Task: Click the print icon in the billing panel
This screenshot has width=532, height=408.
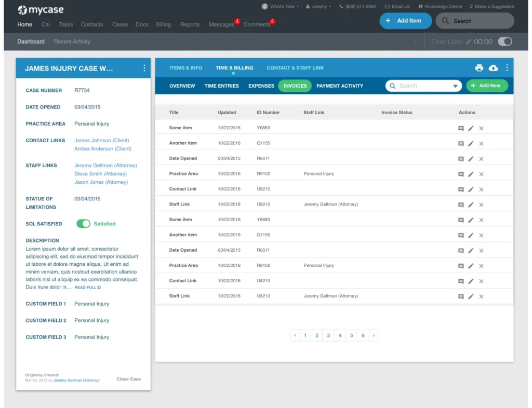Action: point(479,68)
